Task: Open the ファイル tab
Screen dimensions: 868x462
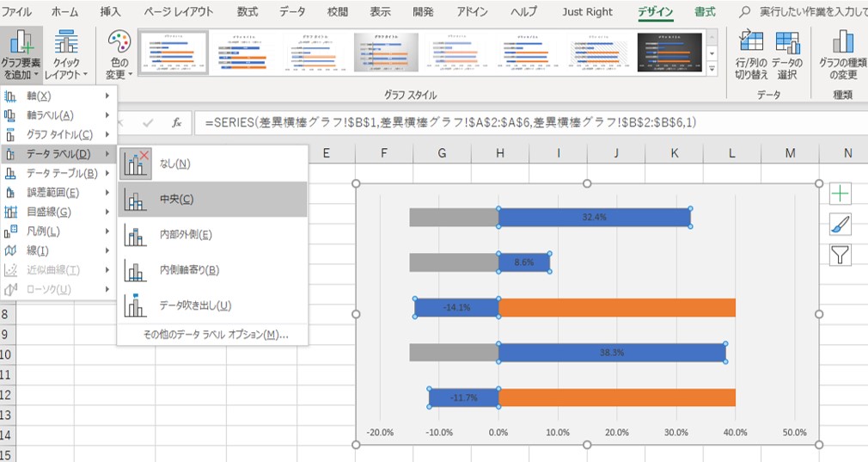Action: click(x=16, y=12)
